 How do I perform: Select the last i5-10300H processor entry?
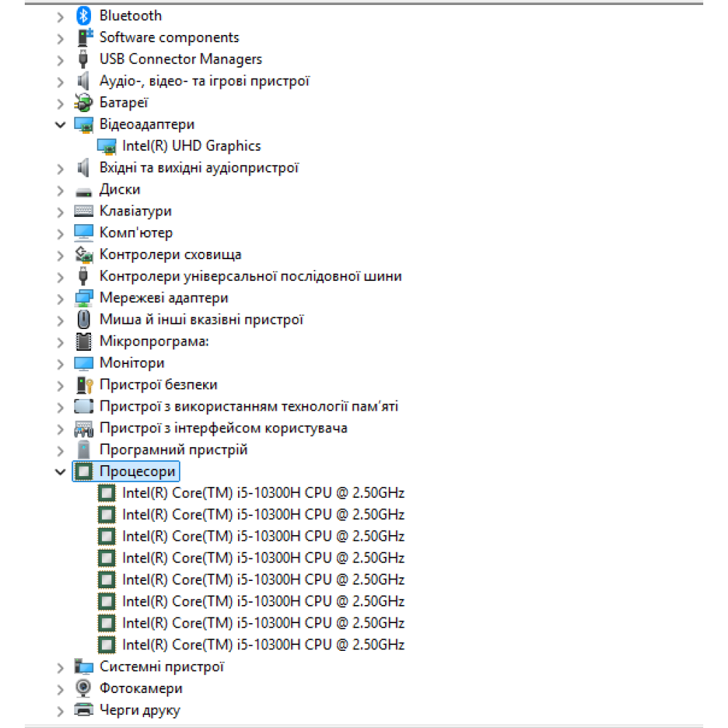263,644
